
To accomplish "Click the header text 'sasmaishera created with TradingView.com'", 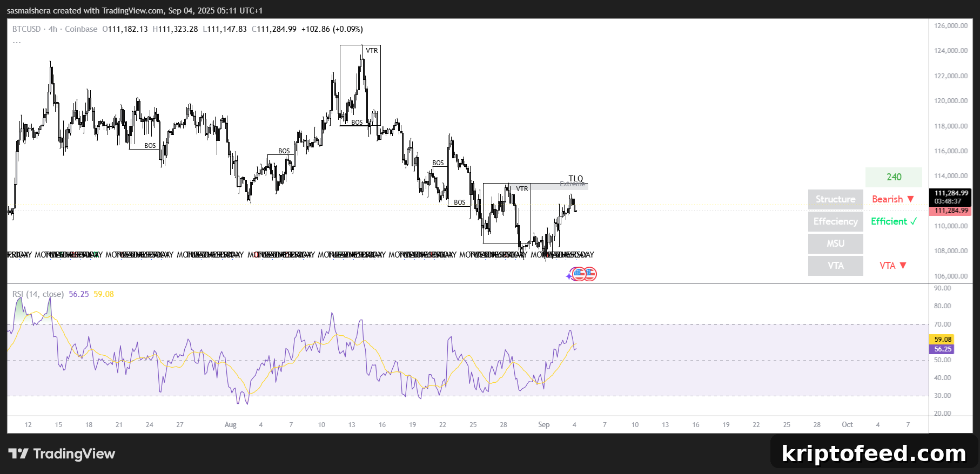I will pos(85,11).
